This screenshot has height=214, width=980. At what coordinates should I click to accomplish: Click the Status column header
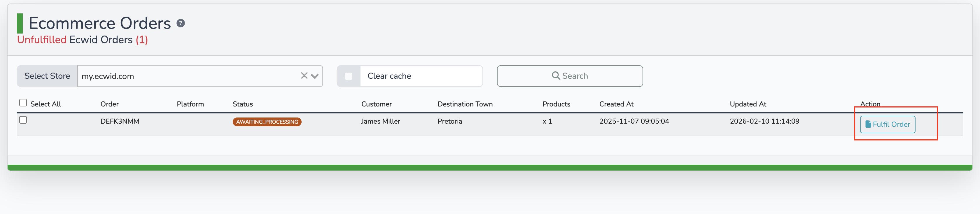[x=243, y=104]
